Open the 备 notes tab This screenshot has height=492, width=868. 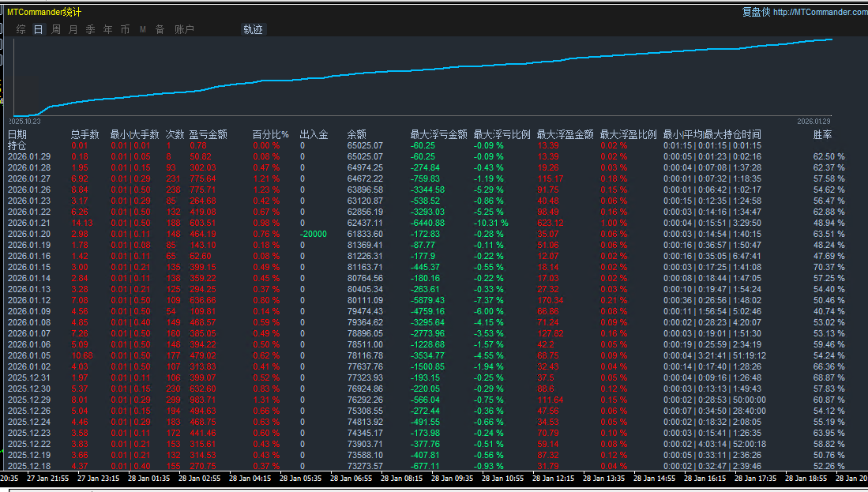(160, 29)
